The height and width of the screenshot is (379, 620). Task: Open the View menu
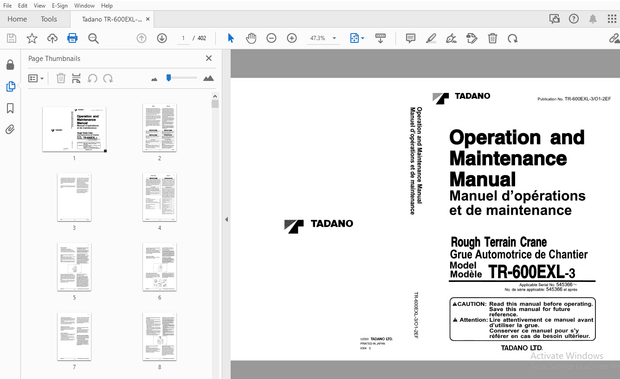point(40,6)
